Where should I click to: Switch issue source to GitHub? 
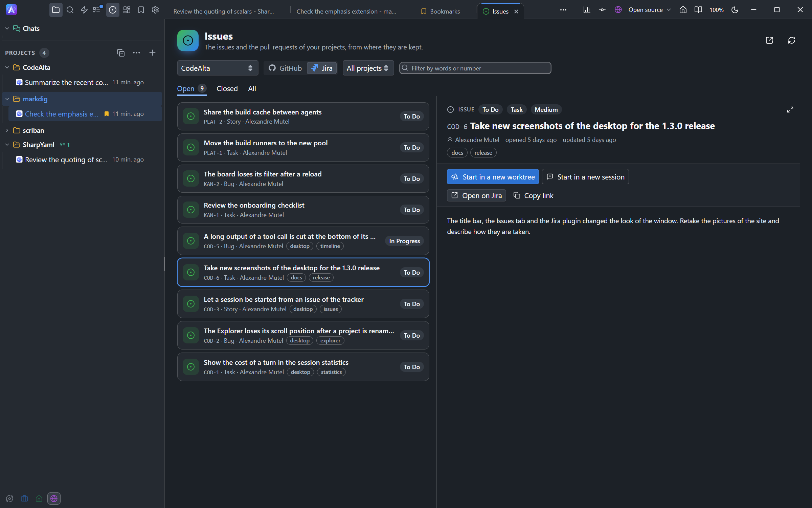pyautogui.click(x=285, y=68)
